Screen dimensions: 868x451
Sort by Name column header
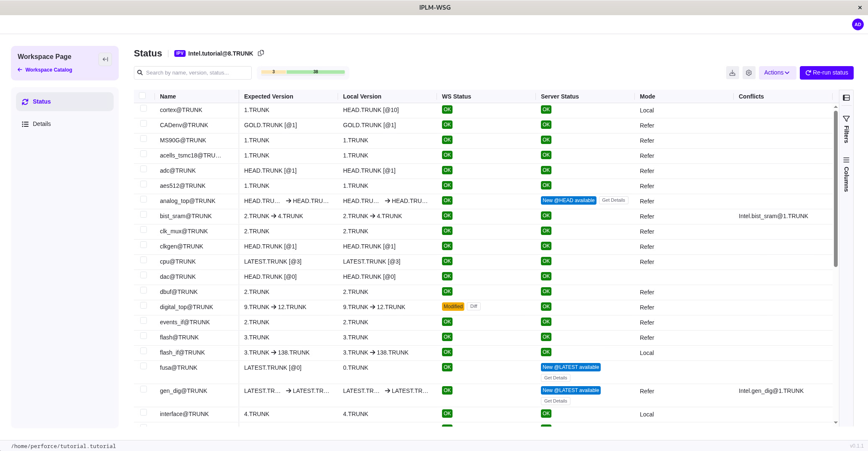coord(168,96)
